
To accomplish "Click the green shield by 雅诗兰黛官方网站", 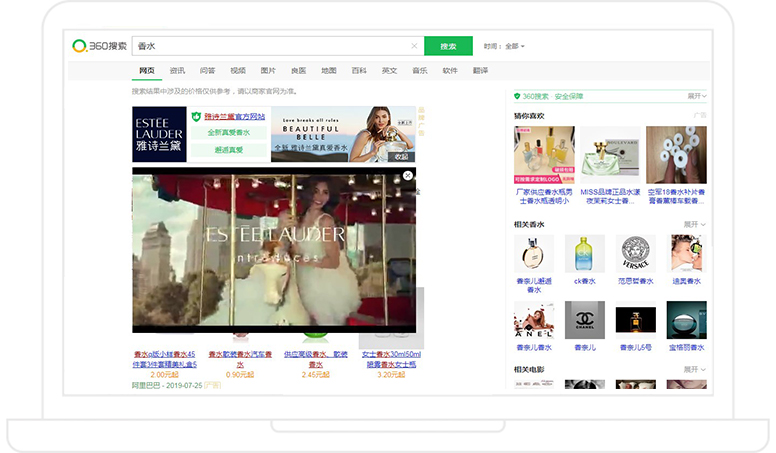I will tap(196, 116).
